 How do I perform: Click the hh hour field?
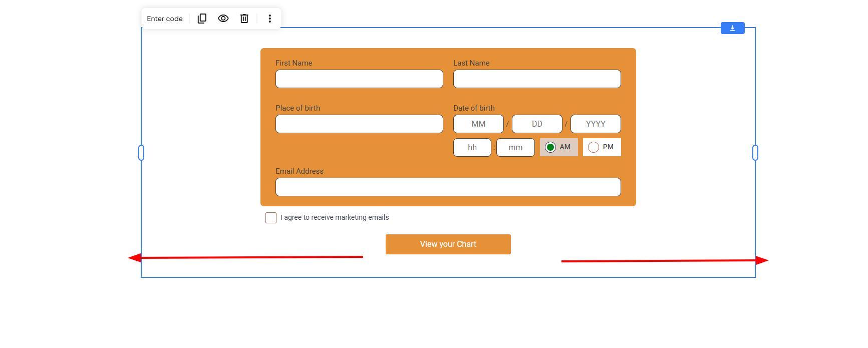[472, 148]
